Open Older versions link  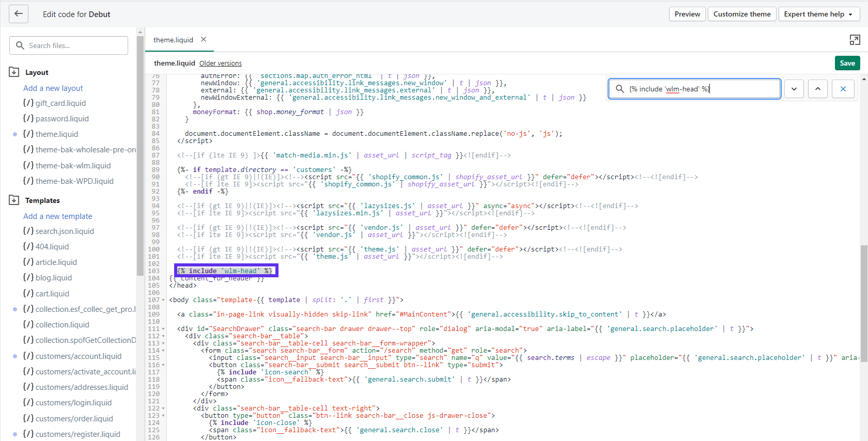[221, 64]
